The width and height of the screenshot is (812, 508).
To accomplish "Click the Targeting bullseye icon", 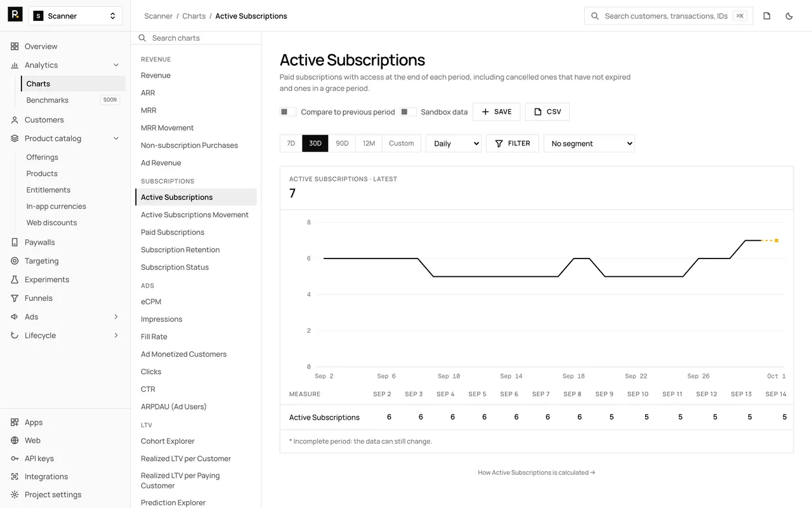I will click(15, 261).
